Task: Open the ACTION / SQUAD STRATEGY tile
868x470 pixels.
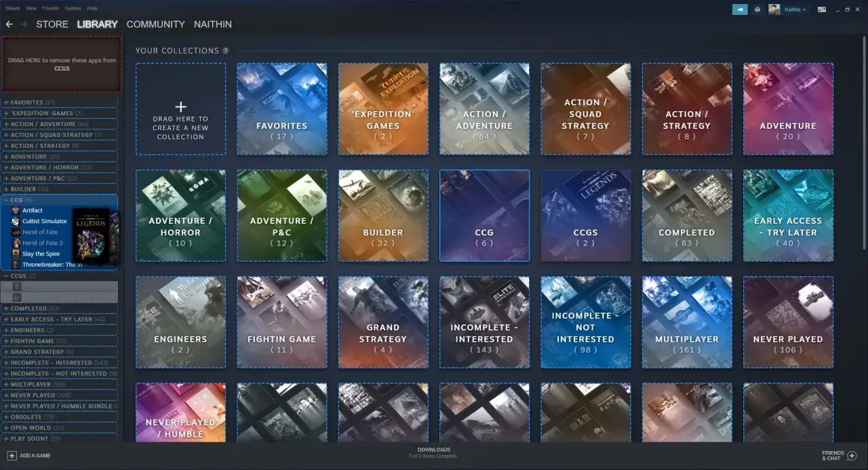Action: click(586, 109)
